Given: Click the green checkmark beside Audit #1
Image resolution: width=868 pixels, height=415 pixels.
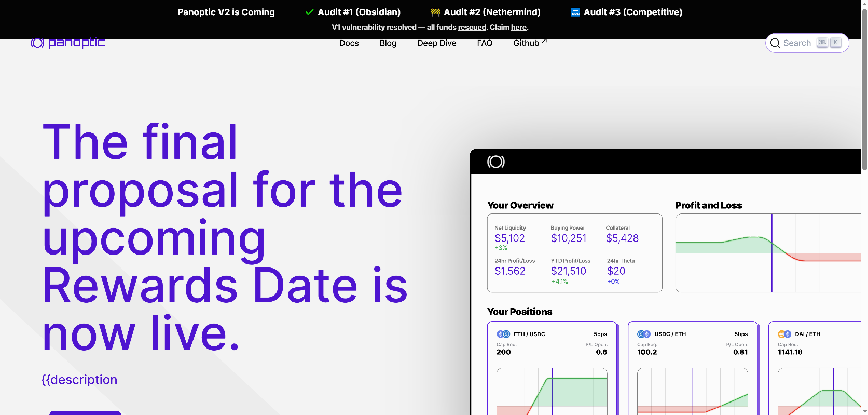Looking at the screenshot, I should click(310, 12).
